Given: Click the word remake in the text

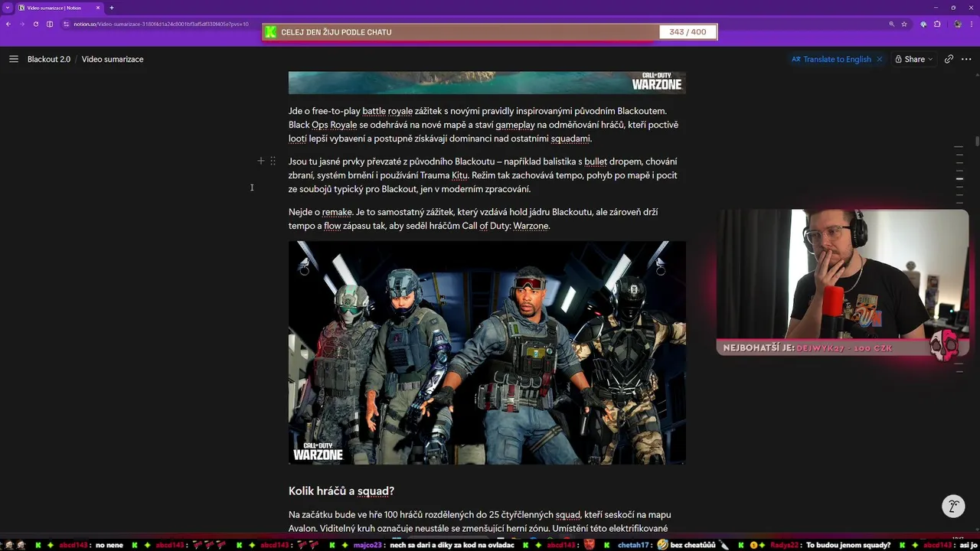Looking at the screenshot, I should point(337,212).
